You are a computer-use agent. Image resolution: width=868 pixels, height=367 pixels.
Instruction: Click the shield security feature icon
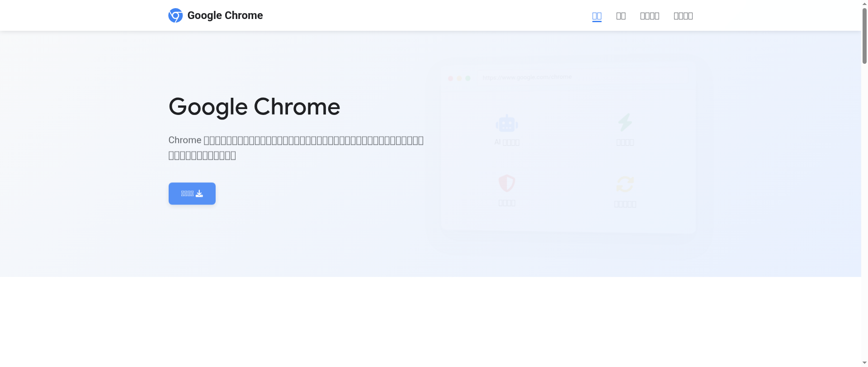[507, 184]
